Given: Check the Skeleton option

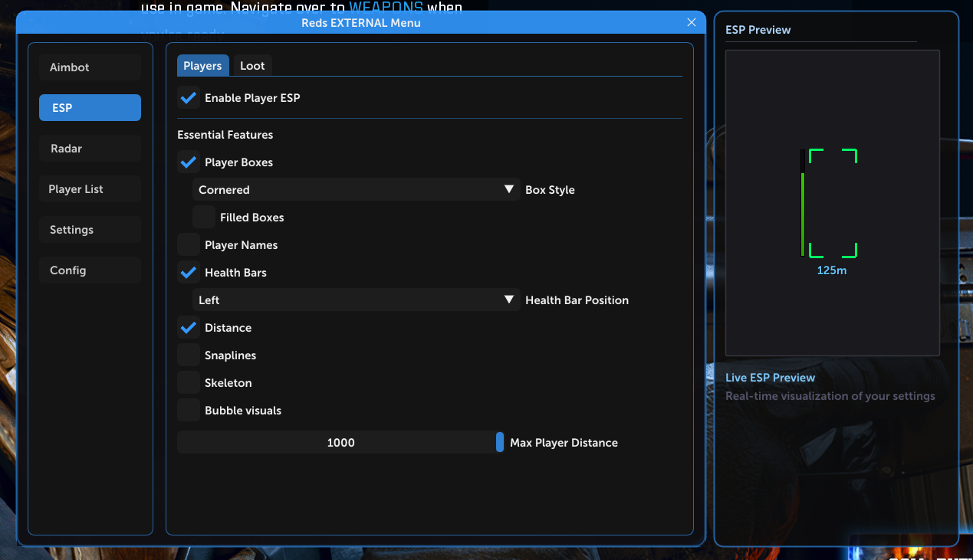Looking at the screenshot, I should click(188, 382).
